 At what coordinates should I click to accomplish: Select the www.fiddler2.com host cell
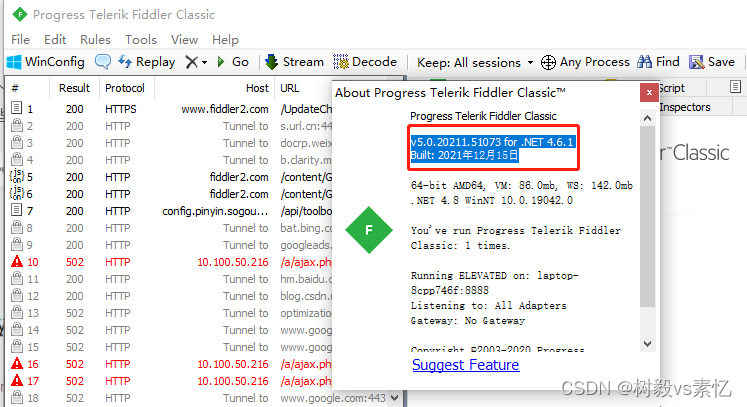point(224,109)
